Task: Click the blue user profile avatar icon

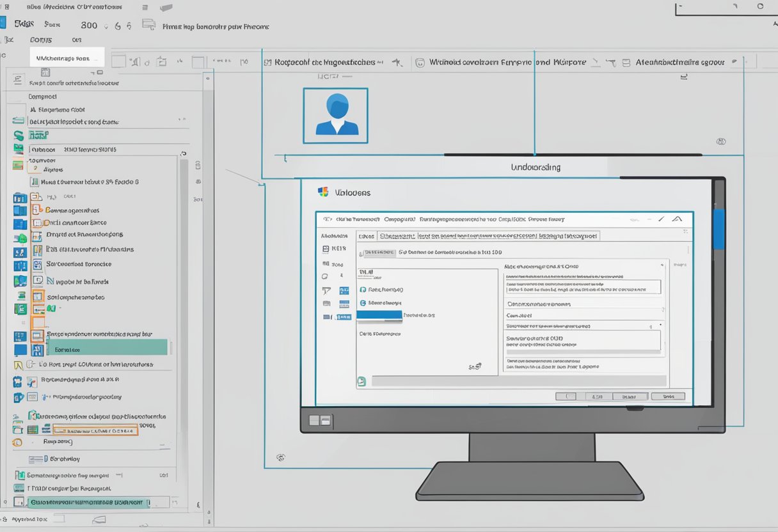Action: (x=335, y=115)
